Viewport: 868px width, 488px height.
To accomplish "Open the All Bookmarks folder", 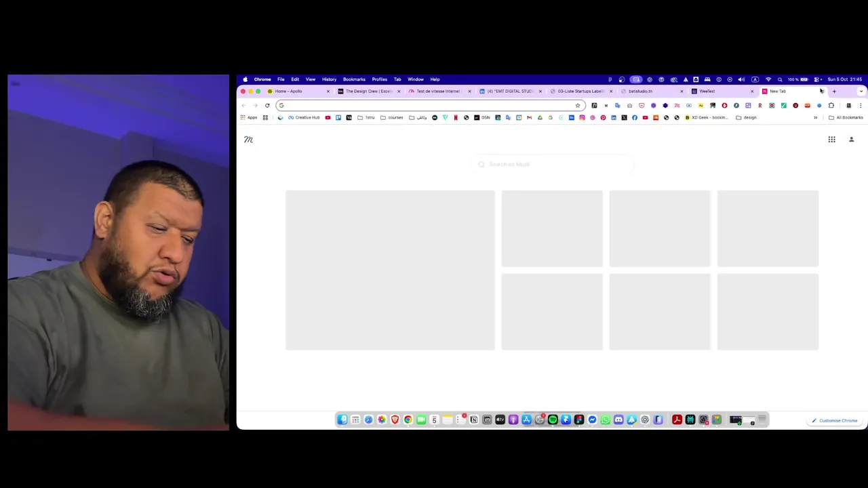I will tap(846, 117).
